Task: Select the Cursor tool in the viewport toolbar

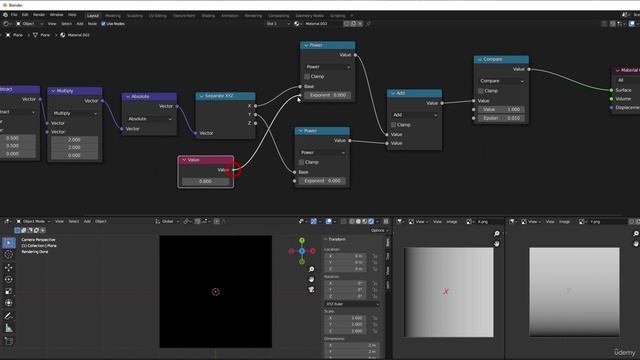Action: [9, 255]
